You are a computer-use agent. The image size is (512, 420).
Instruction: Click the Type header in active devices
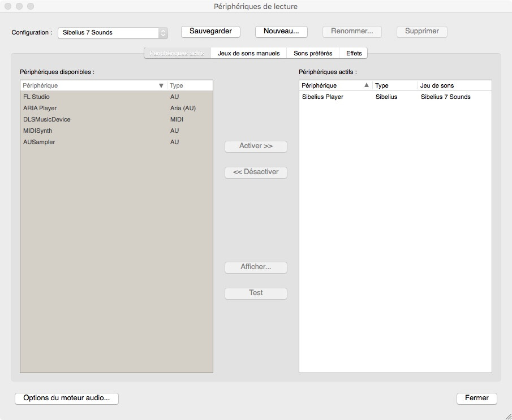pos(395,85)
